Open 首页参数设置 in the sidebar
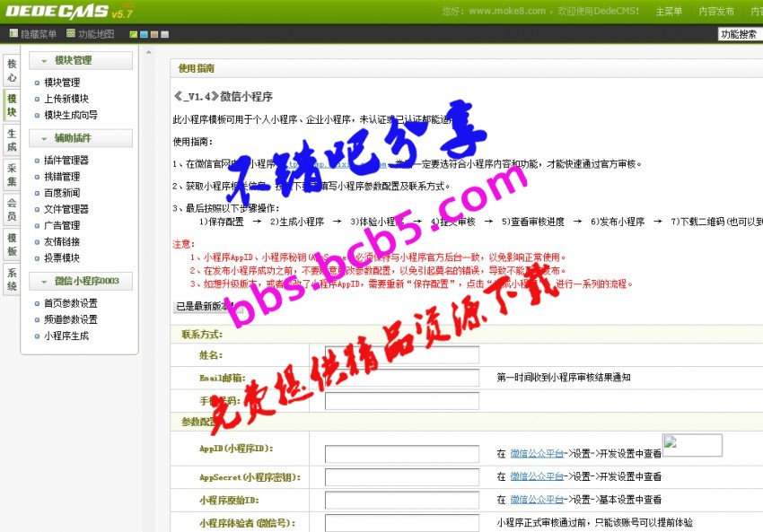763x532 pixels. 71,303
